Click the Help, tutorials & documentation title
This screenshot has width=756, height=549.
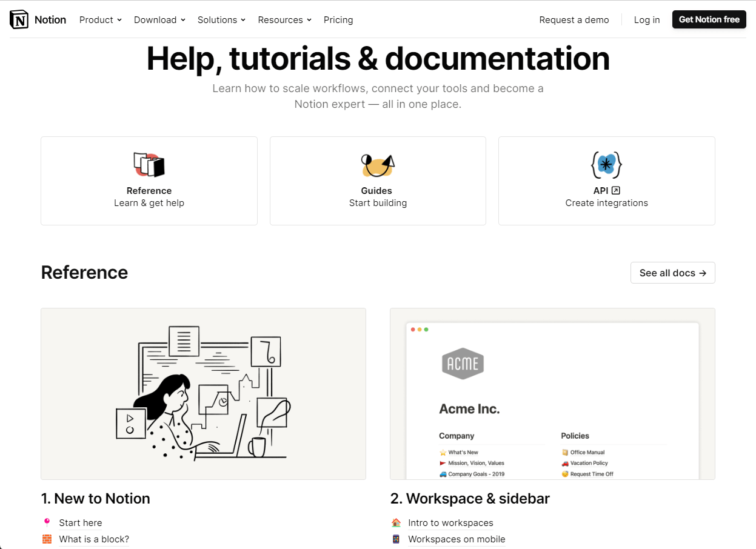[378, 58]
